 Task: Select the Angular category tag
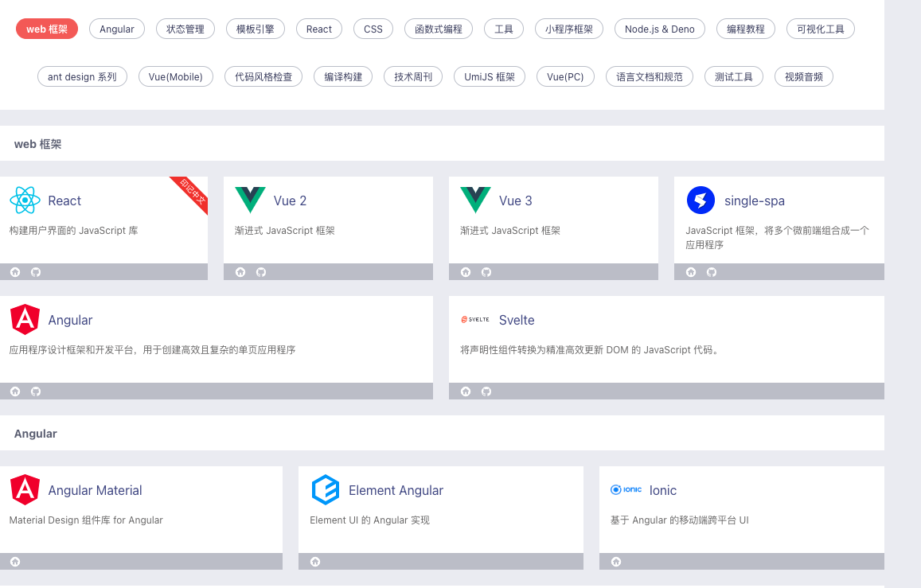point(117,29)
